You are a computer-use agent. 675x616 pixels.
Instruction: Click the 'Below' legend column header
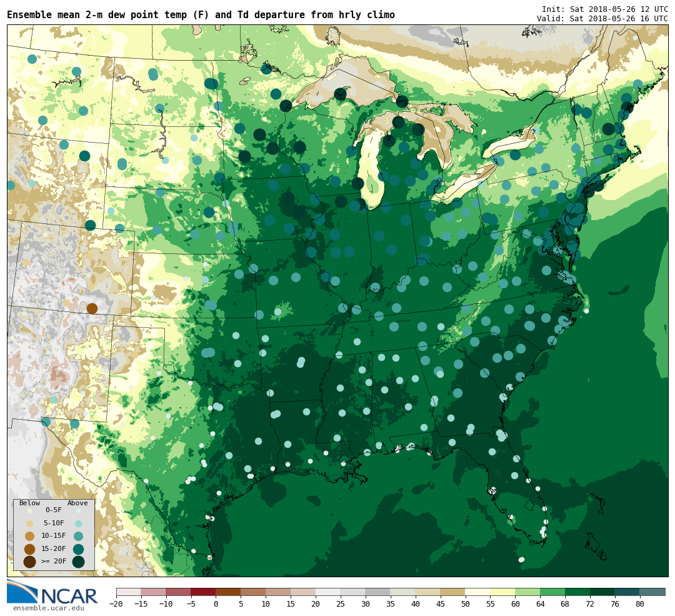click(29, 503)
